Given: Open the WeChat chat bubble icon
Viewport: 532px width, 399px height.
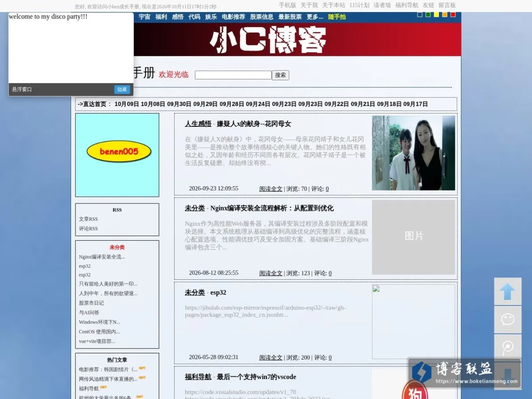Looking at the screenshot, I should coord(508,319).
